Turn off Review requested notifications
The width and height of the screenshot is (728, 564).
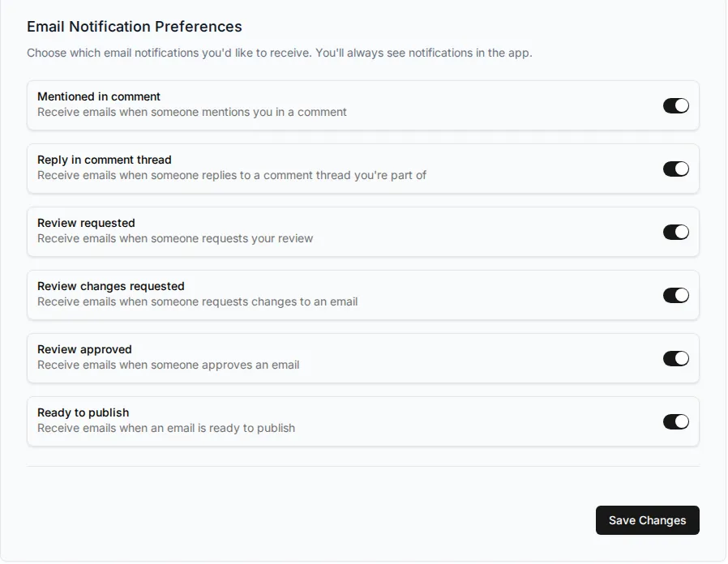pos(676,232)
